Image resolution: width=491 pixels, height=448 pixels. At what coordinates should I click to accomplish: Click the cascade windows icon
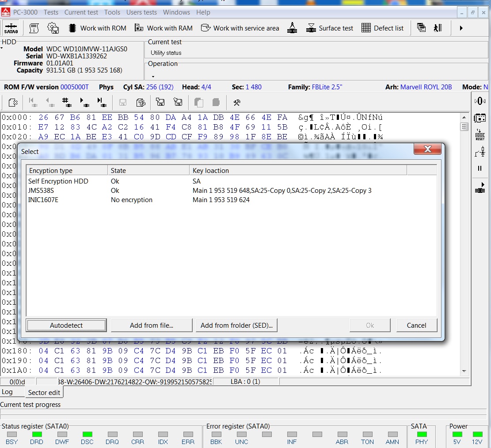[421, 28]
